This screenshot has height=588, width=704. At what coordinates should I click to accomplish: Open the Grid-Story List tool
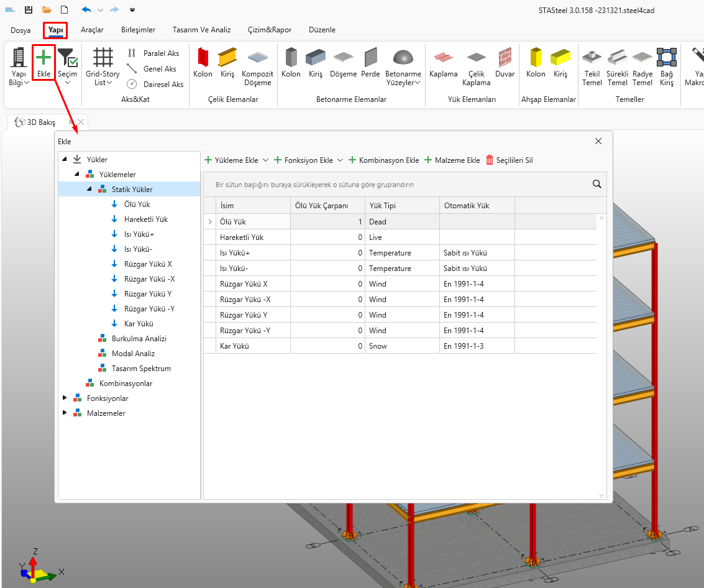(103, 67)
